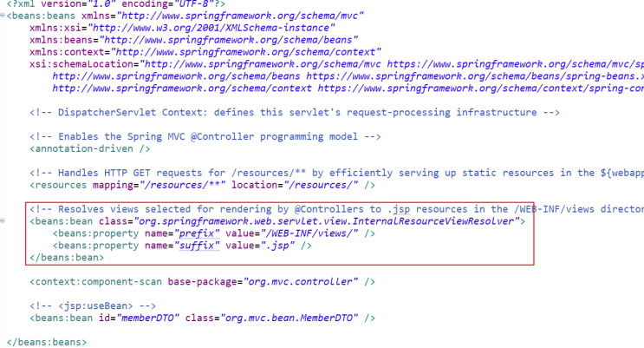The height and width of the screenshot is (348, 644).
Task: Collapse the beans:beans root element fold marker
Action: click(3, 16)
